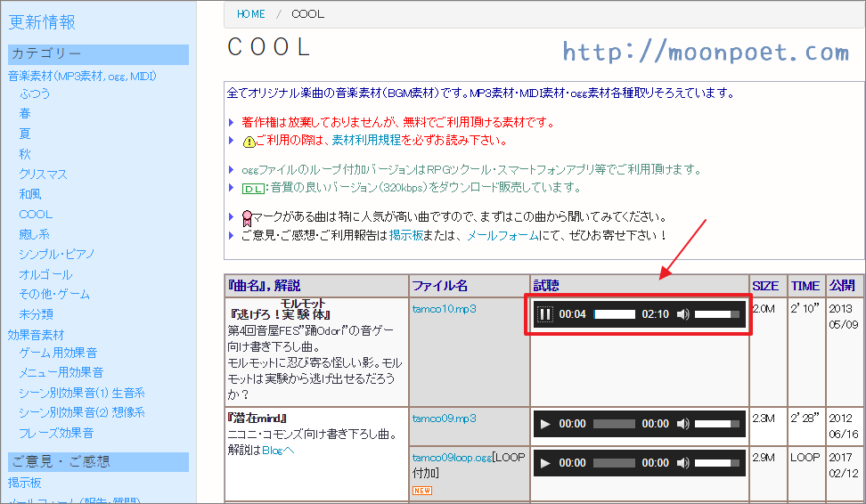
Task: Open ゲーム用効果音 in sidebar
Action: pos(58,353)
